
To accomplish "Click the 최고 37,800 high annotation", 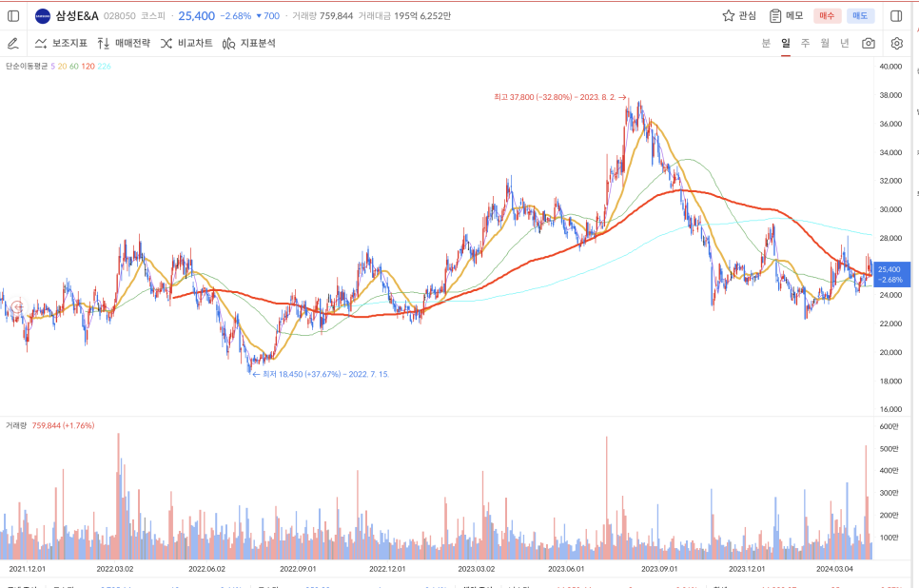I will 560,97.
